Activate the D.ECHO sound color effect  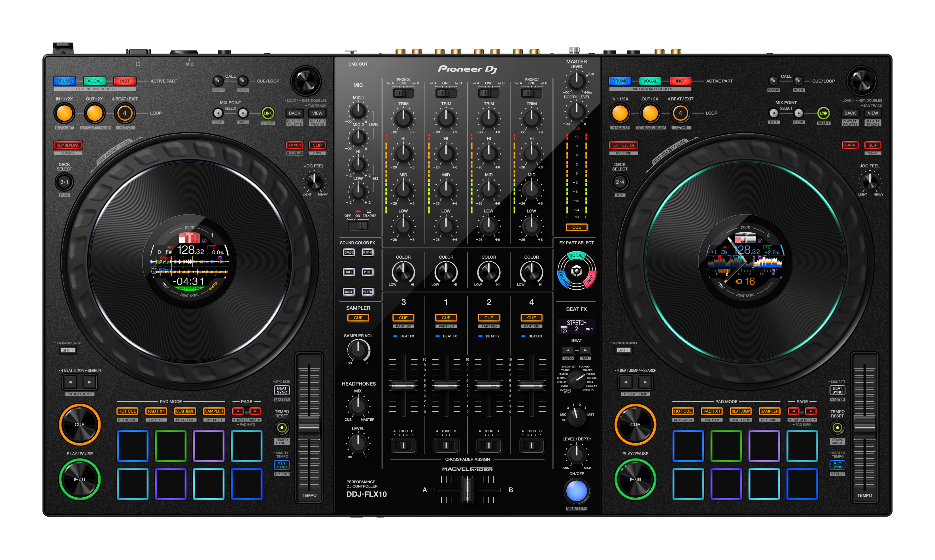click(367, 252)
